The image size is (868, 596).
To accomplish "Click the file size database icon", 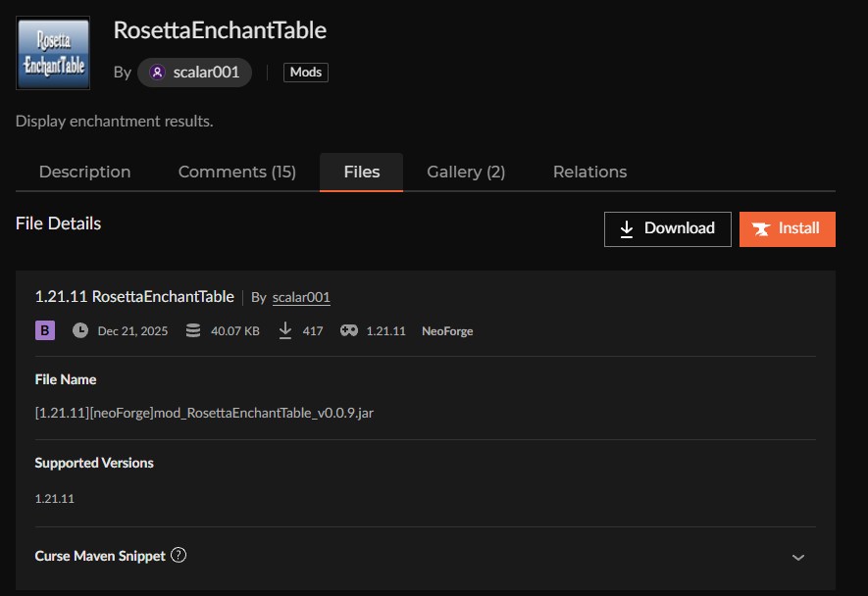I will tap(193, 331).
